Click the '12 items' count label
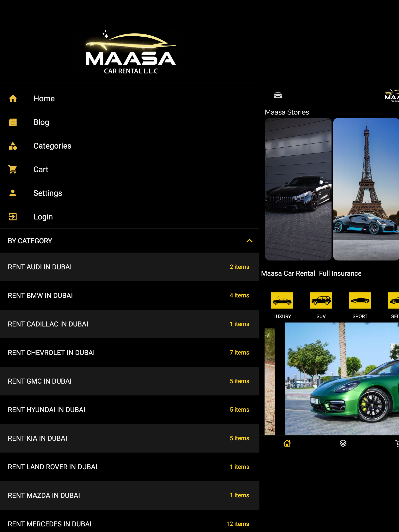The width and height of the screenshot is (399, 532). point(237,524)
